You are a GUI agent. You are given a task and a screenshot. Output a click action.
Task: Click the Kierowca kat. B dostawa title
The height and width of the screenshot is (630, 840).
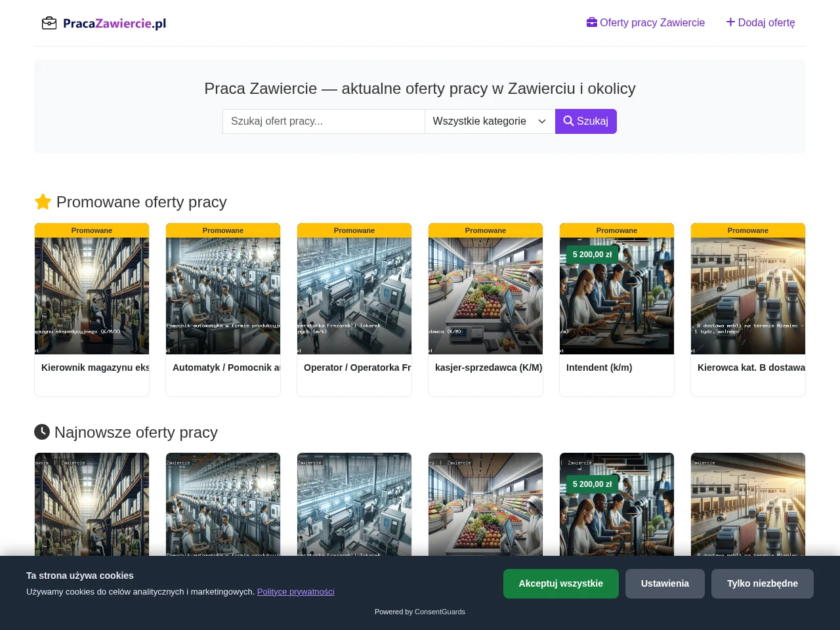tap(751, 367)
